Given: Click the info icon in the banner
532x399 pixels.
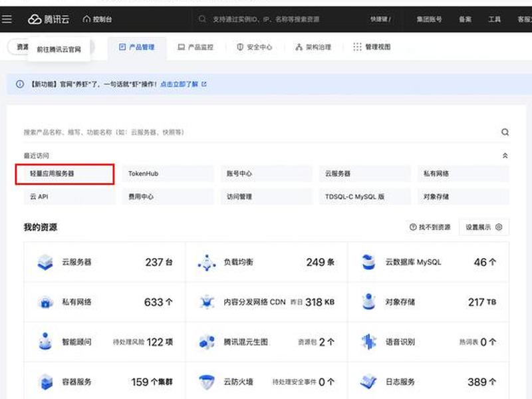Looking at the screenshot, I should click(x=20, y=84).
